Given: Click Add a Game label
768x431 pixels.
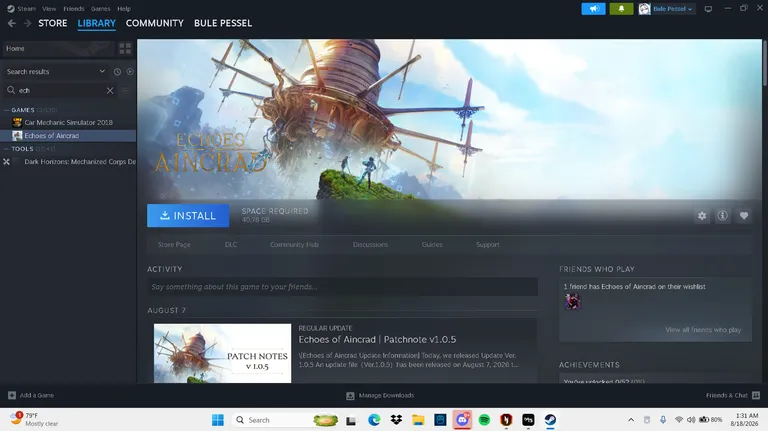Looking at the screenshot, I should coord(37,395).
